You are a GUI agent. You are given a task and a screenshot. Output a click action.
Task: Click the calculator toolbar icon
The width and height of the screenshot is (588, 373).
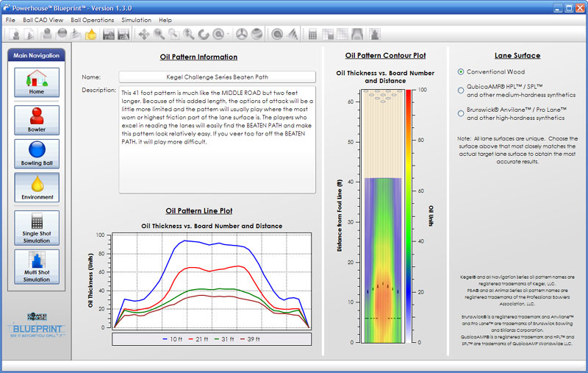(312, 35)
